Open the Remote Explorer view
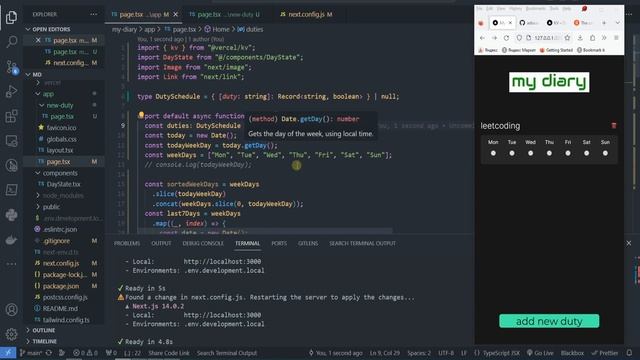 click(11, 141)
